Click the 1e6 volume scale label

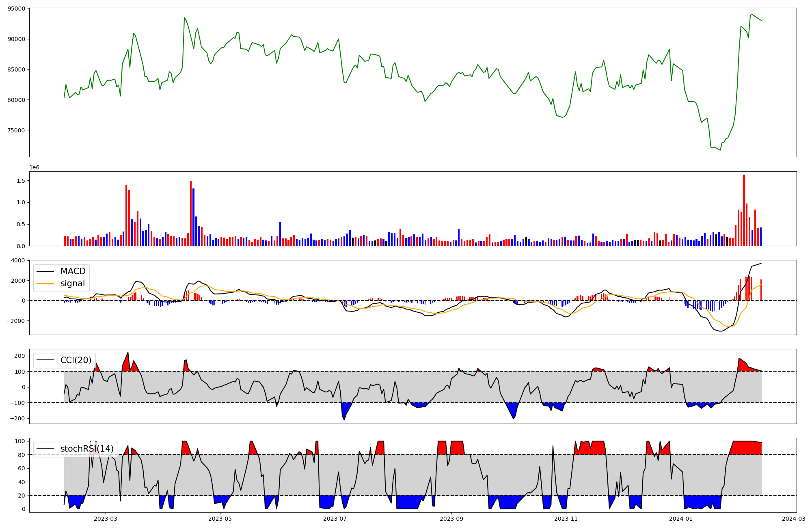[34, 167]
